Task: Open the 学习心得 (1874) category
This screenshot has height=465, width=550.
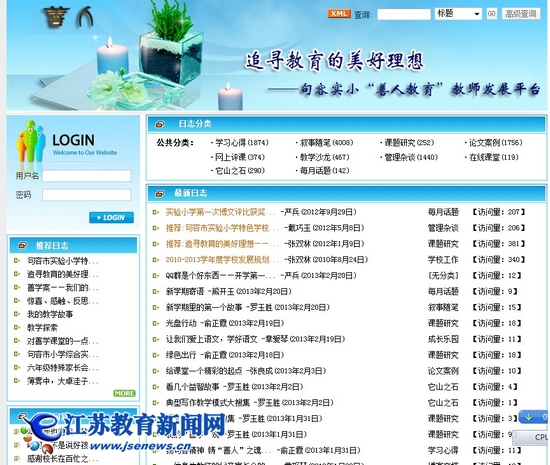Action: pyautogui.click(x=242, y=143)
